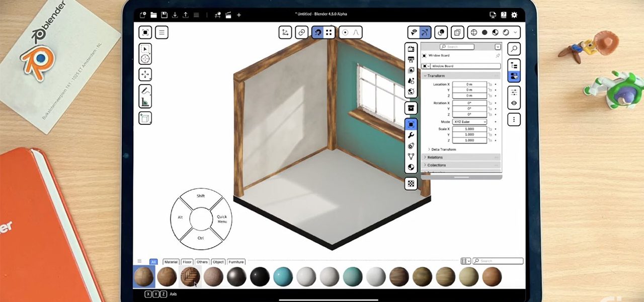644x302 pixels.
Task: Collapse the Transform panel
Action: (461, 76)
